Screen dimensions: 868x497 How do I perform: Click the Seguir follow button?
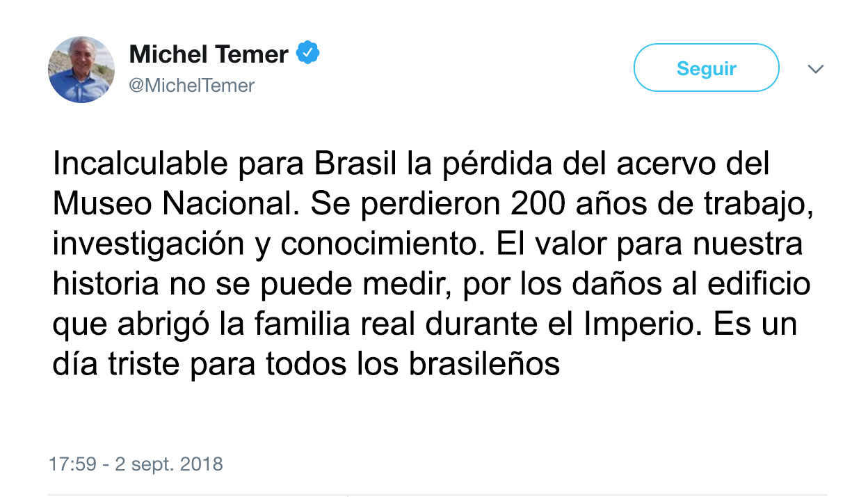pos(706,68)
